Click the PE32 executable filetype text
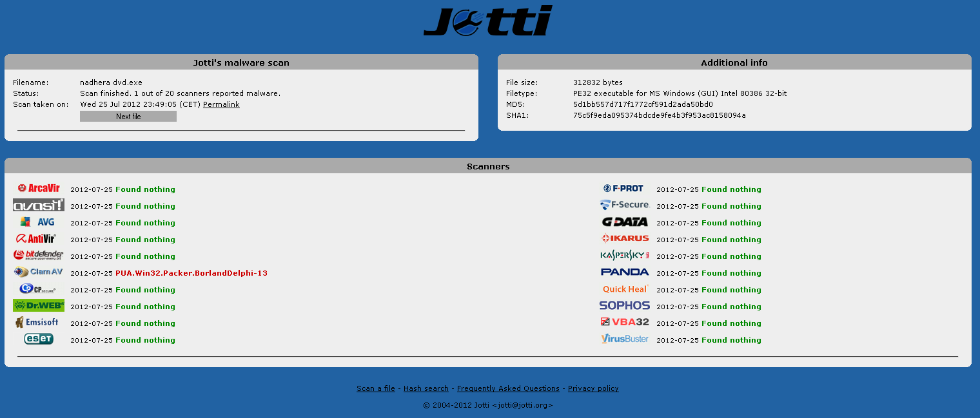The image size is (980, 418). point(680,93)
